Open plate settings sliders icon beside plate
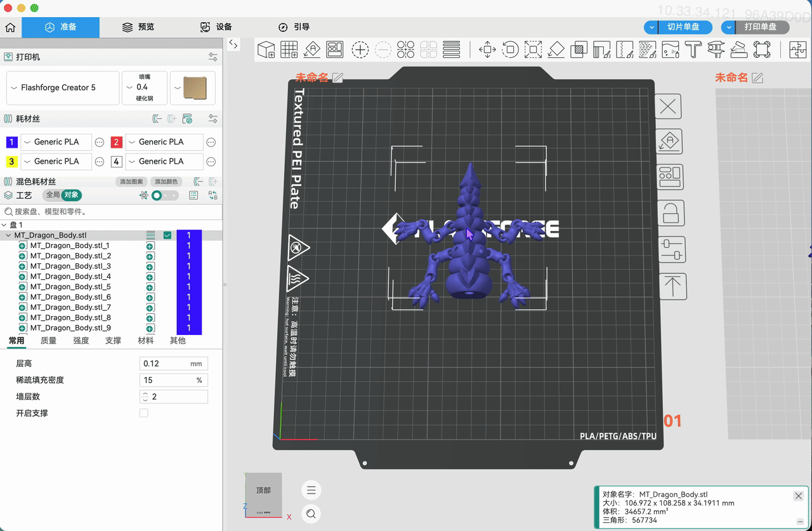The image size is (812, 531). (671, 249)
